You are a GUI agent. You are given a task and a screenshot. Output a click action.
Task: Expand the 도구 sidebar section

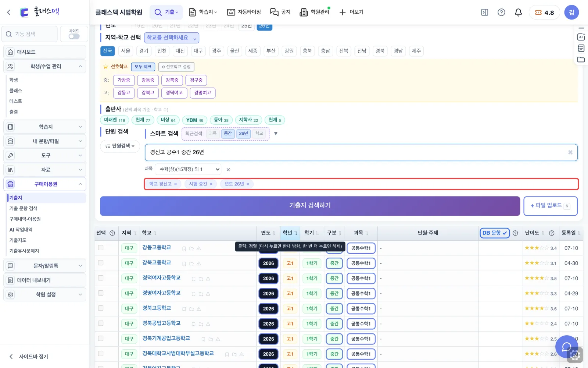coord(45,155)
